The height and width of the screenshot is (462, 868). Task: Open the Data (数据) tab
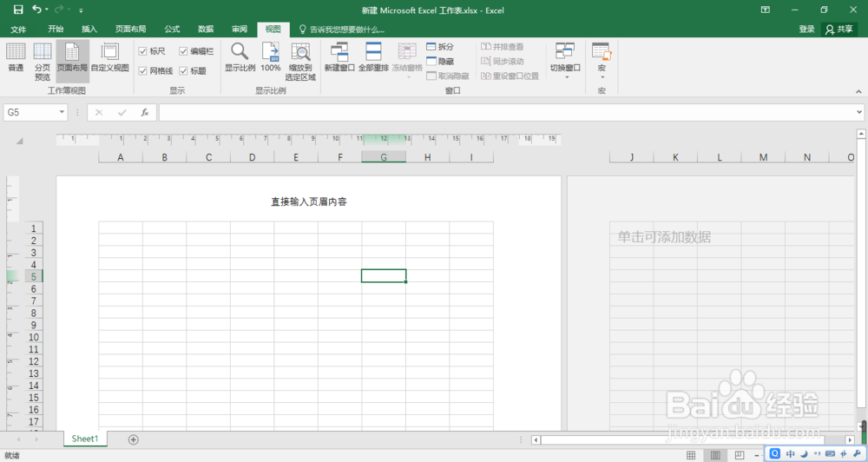tap(206, 30)
